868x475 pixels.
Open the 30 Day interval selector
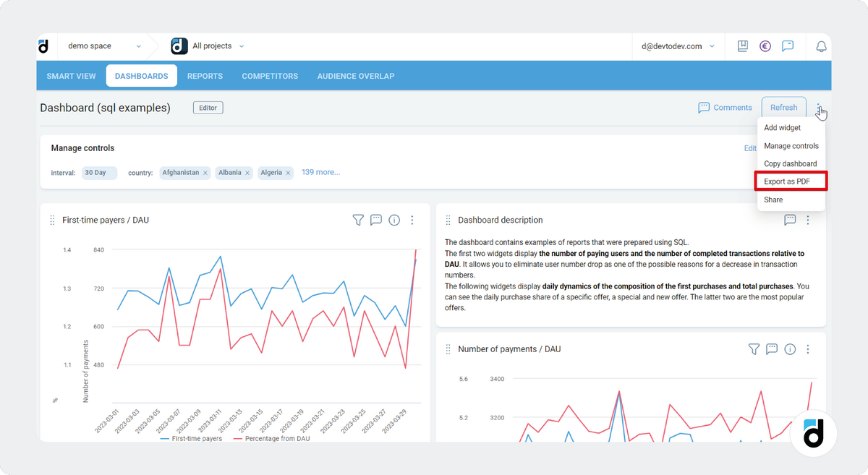[99, 172]
